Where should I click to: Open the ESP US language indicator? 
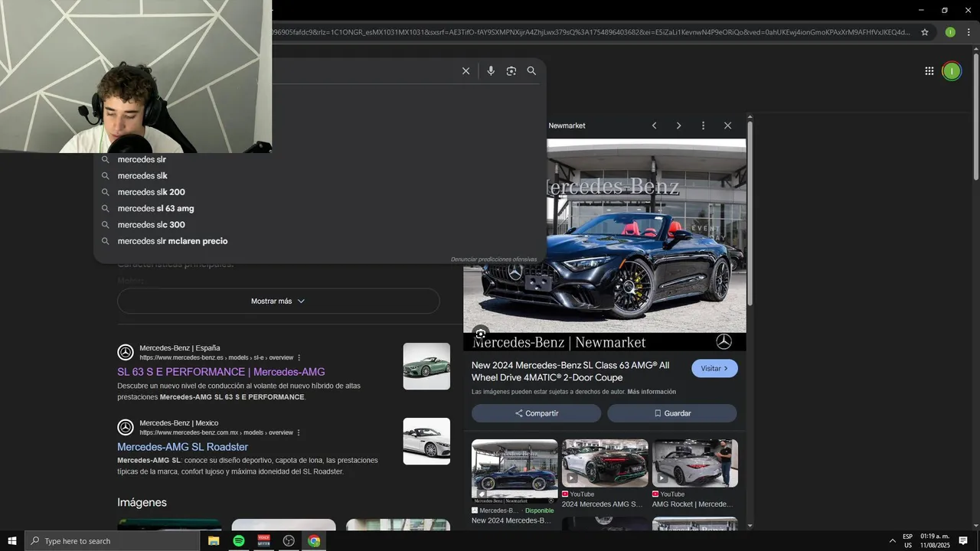(907, 541)
